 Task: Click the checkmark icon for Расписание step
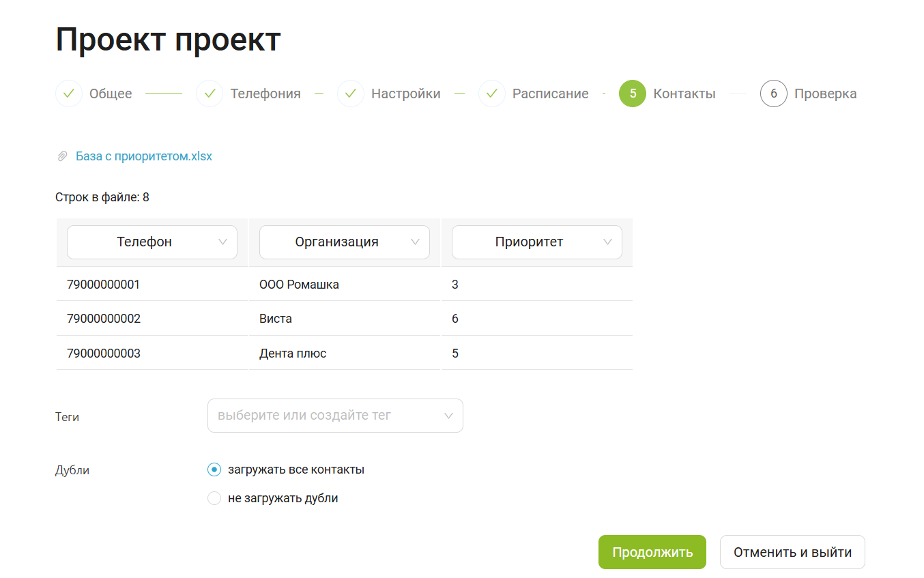coord(492,93)
